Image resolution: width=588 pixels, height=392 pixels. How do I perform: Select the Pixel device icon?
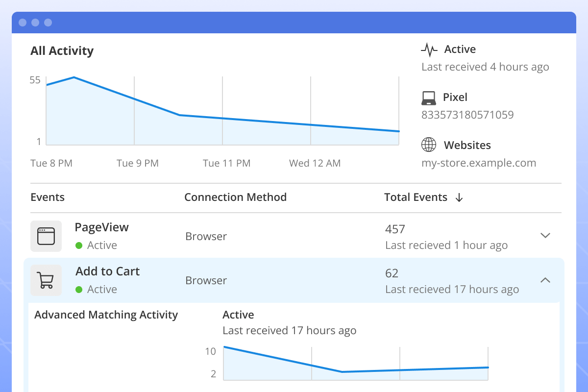pyautogui.click(x=429, y=97)
